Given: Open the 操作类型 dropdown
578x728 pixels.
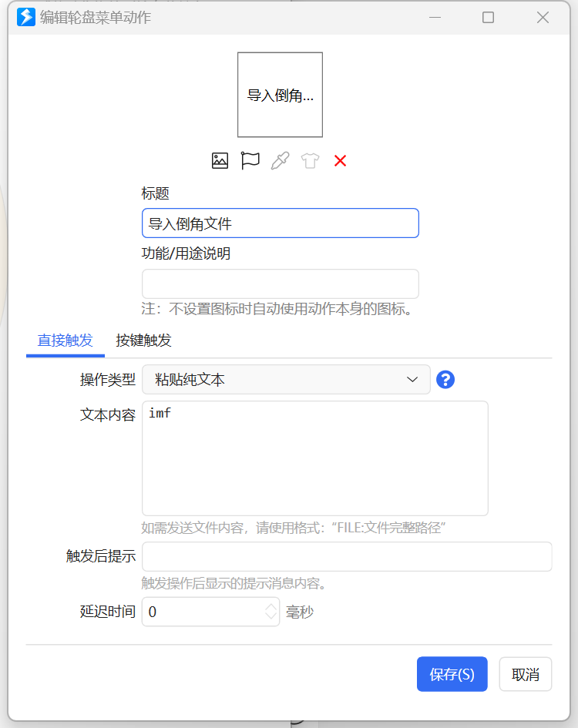Looking at the screenshot, I should click(286, 380).
